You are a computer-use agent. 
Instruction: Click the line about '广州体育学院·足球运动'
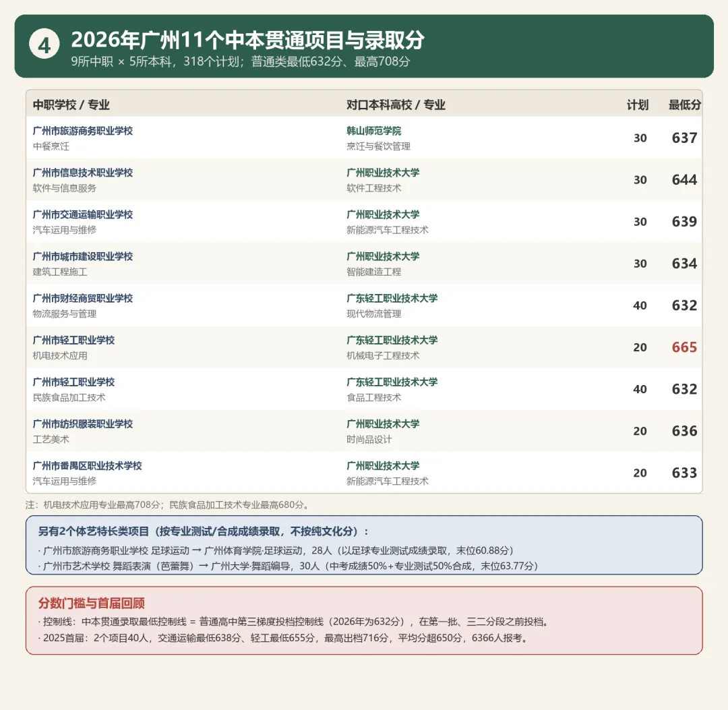pyautogui.click(x=277, y=550)
